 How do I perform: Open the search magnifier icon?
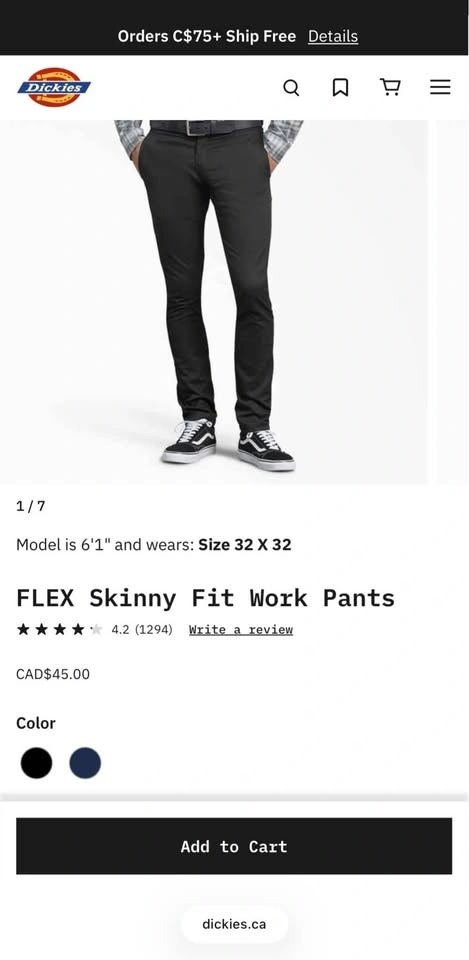pyautogui.click(x=291, y=88)
